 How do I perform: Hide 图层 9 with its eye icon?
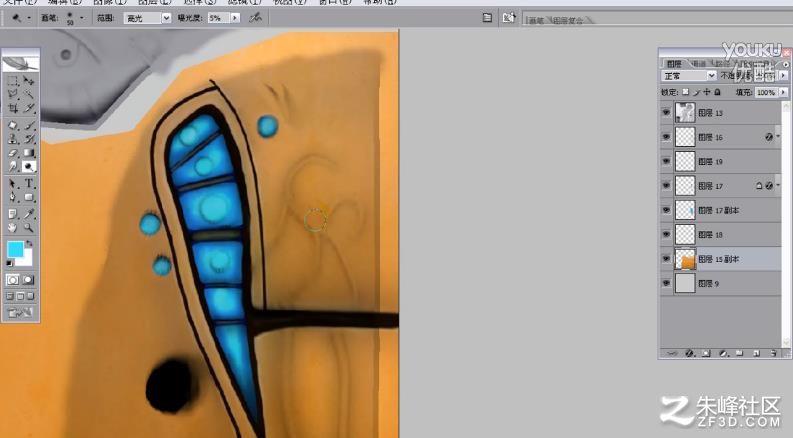[666, 283]
